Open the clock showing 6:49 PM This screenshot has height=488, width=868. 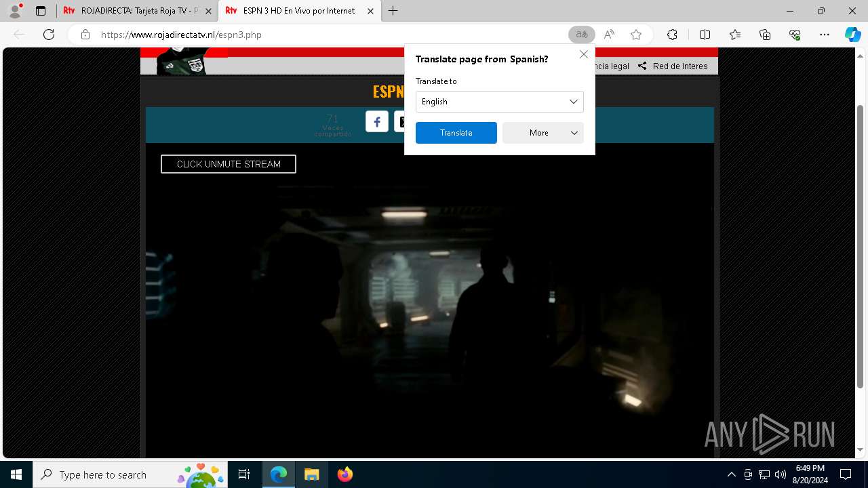click(810, 474)
